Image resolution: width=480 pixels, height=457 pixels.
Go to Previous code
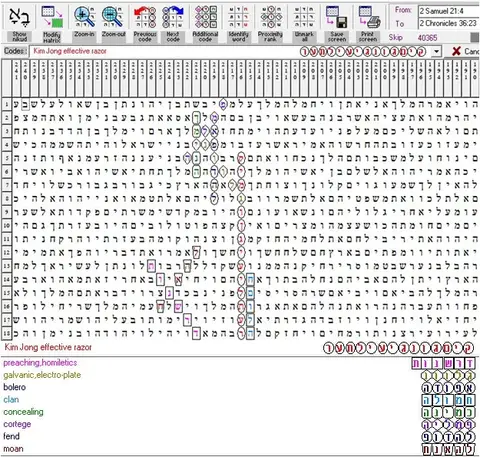point(145,17)
